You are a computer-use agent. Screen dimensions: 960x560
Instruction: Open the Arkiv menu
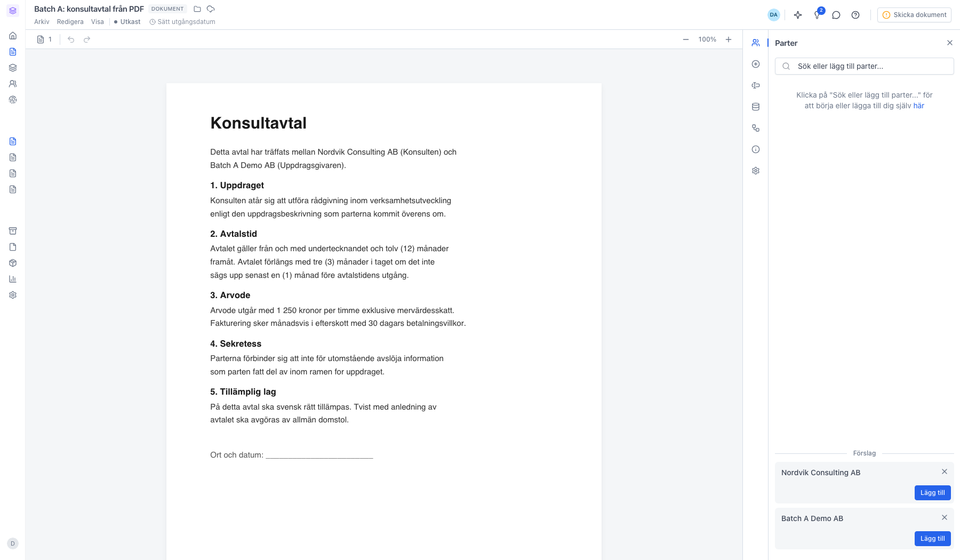click(42, 22)
